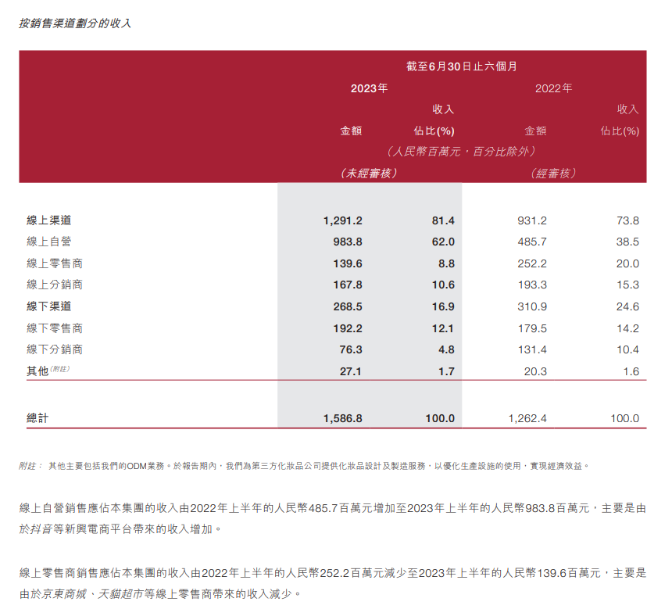Viewport: 672px width, 616px height.
Task: Click the 其他 row label
Action: click(x=38, y=371)
